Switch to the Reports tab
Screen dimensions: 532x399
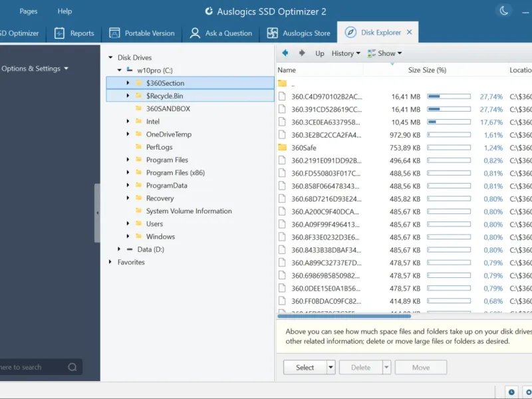pyautogui.click(x=74, y=33)
